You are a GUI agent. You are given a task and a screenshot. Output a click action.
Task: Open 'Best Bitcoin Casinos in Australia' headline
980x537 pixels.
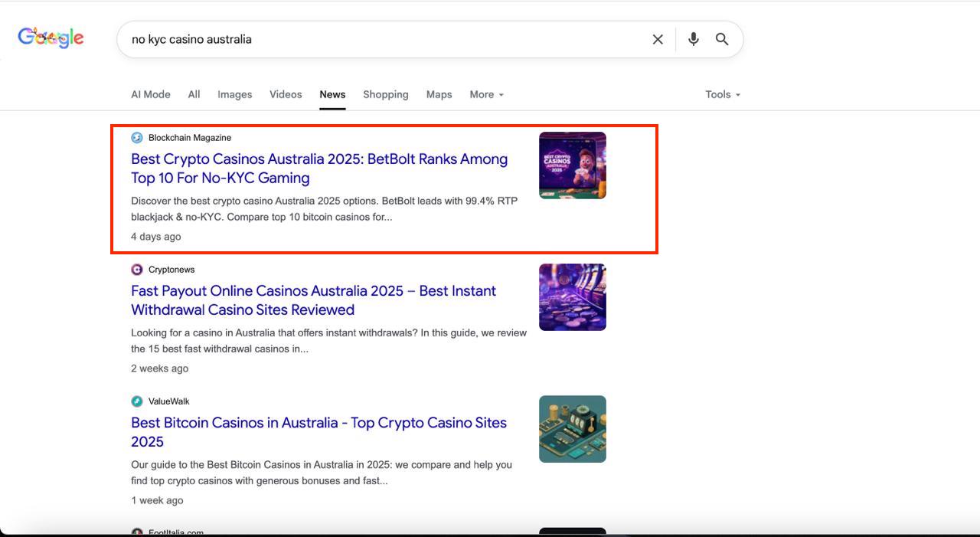[319, 432]
